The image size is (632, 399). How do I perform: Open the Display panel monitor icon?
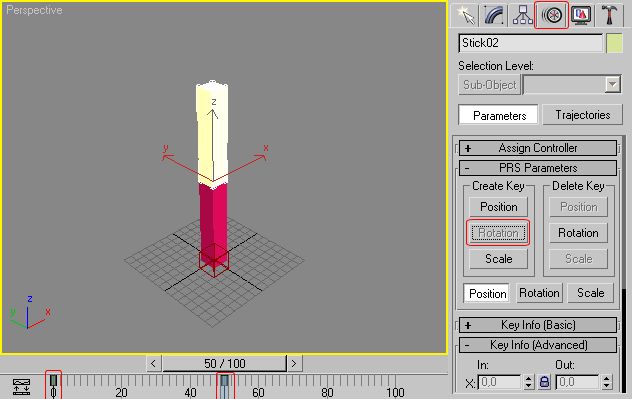point(581,15)
